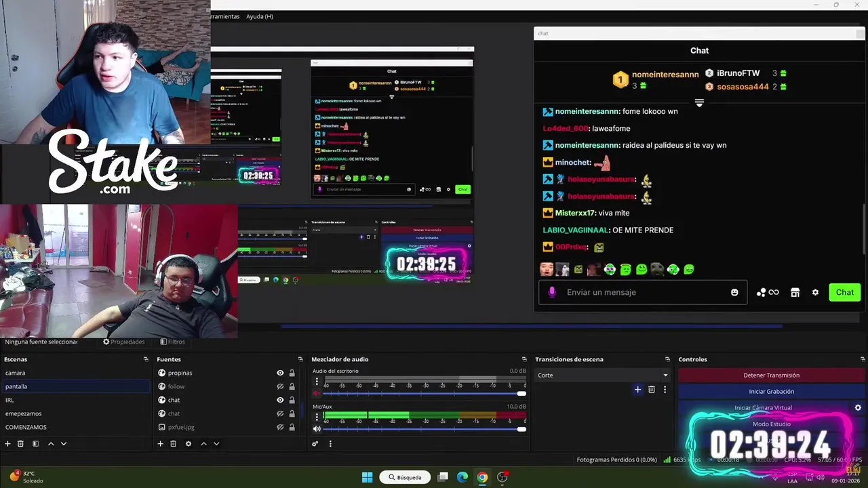The image size is (868, 488).
Task: Select the pantalla scene
Action: tap(75, 386)
